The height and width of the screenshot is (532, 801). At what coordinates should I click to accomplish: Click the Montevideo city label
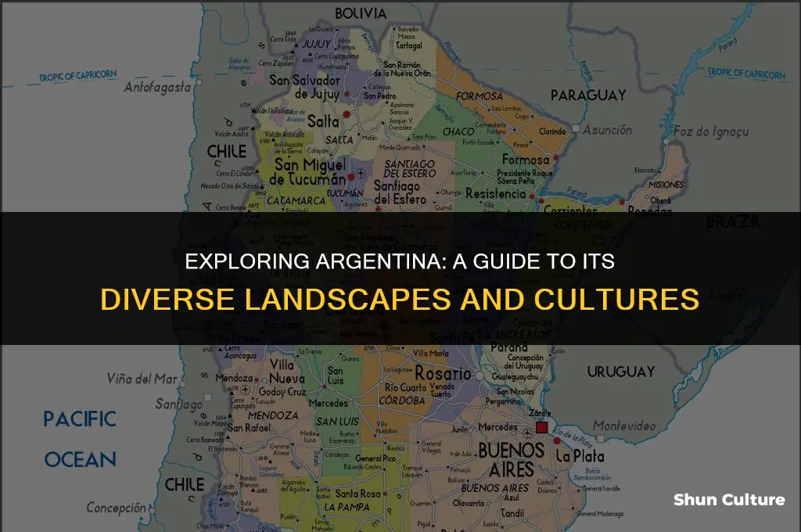[x=624, y=425]
